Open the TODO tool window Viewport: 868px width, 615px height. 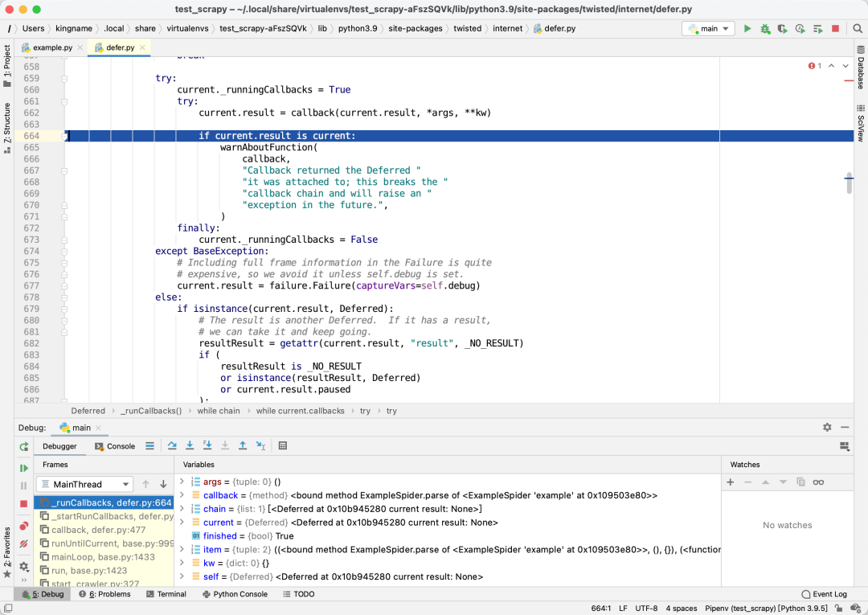pyautogui.click(x=299, y=594)
